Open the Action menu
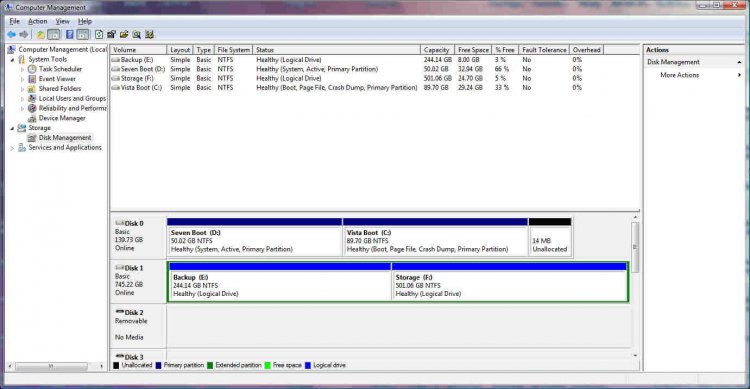The height and width of the screenshot is (389, 750). [37, 22]
